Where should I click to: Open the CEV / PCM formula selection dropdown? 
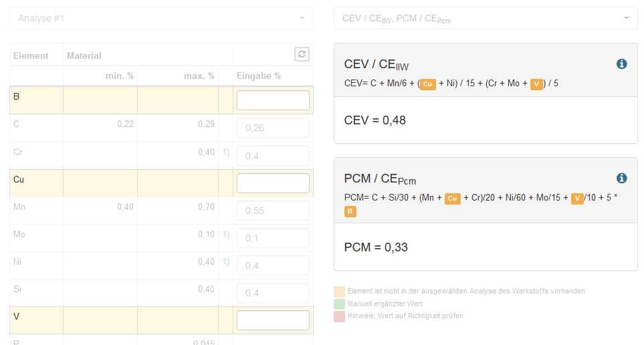(x=486, y=18)
